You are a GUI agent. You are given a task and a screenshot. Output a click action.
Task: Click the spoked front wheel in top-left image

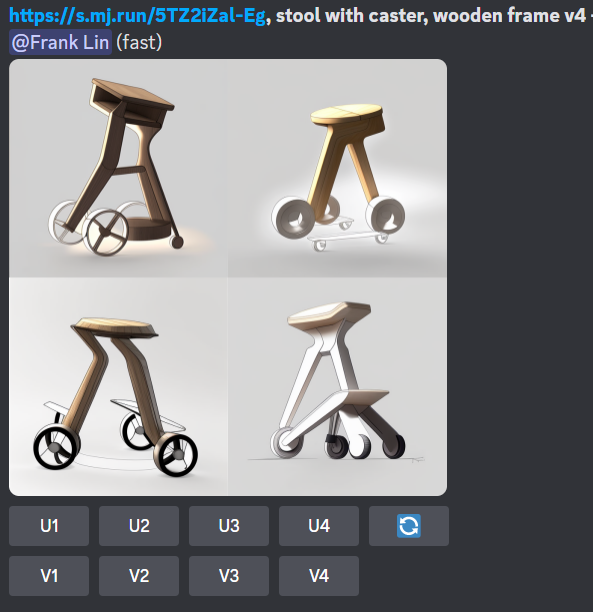pyautogui.click(x=107, y=231)
